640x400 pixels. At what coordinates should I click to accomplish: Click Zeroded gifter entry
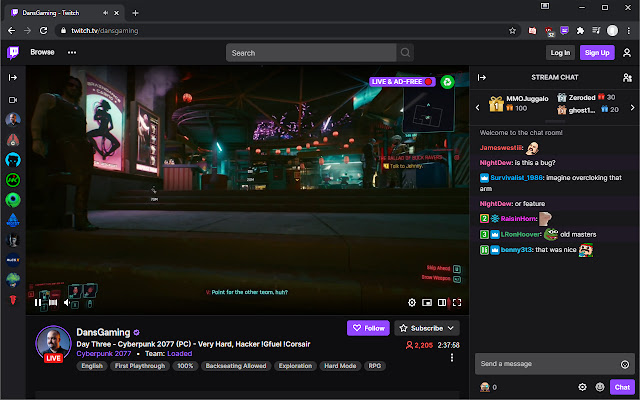coord(586,97)
